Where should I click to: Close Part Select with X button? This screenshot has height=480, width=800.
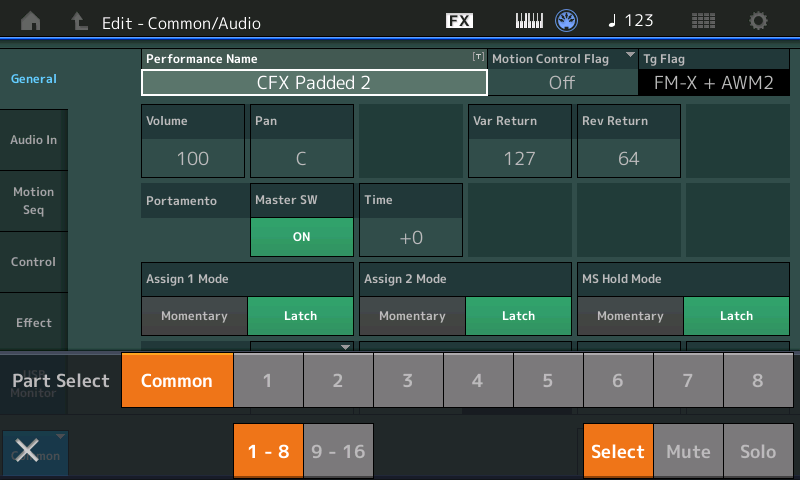(26, 451)
